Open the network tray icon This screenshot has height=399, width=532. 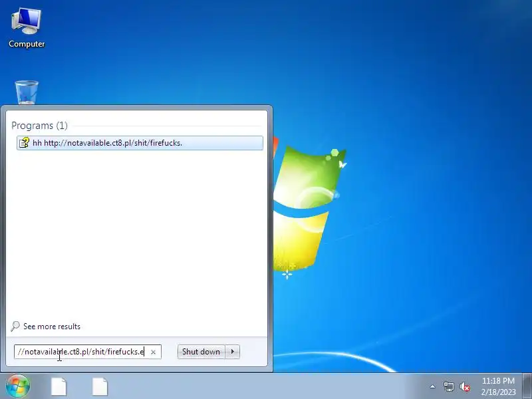point(449,386)
